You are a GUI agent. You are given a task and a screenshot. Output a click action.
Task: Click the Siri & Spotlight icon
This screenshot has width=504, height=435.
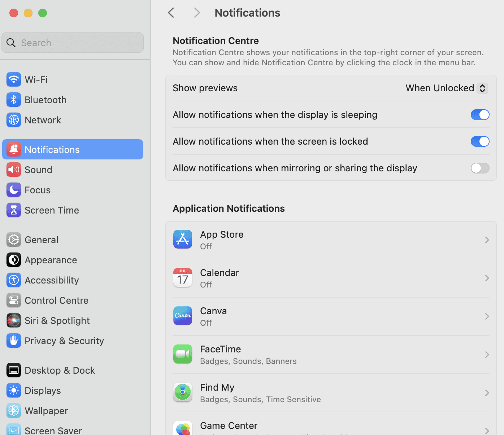(14, 321)
